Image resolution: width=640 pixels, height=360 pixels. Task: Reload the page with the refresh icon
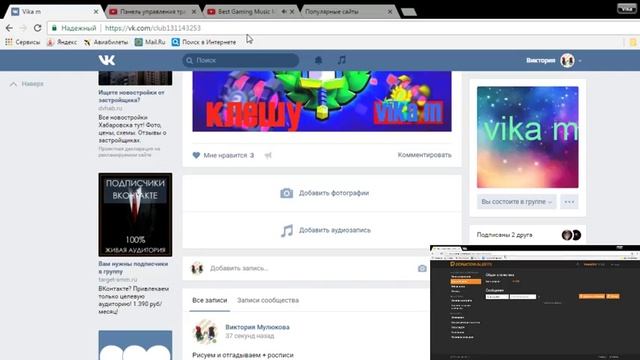[x=38, y=28]
